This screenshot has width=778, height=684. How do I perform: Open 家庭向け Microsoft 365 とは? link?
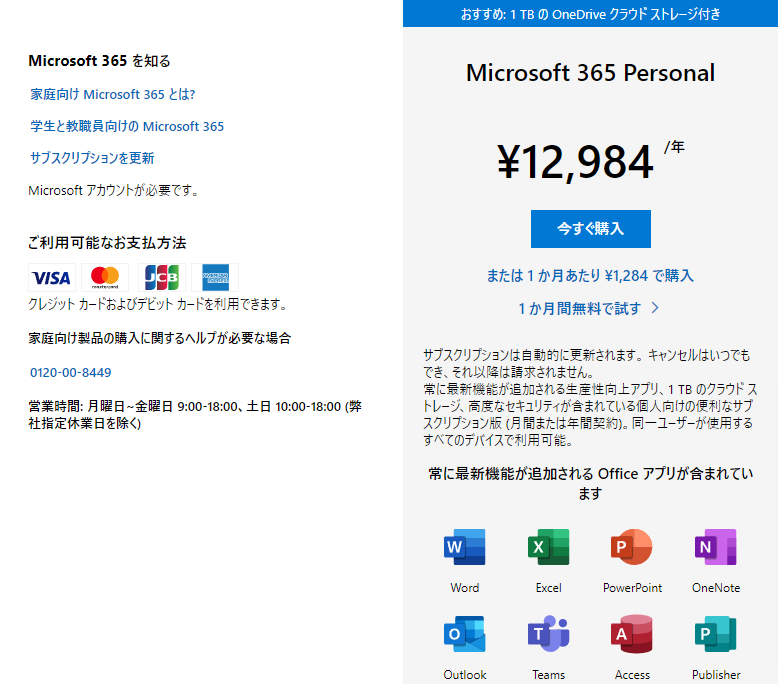coord(113,94)
